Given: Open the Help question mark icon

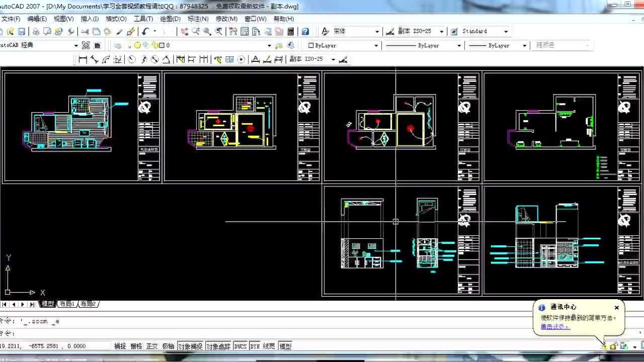Looking at the screenshot, I should pyautogui.click(x=305, y=31).
